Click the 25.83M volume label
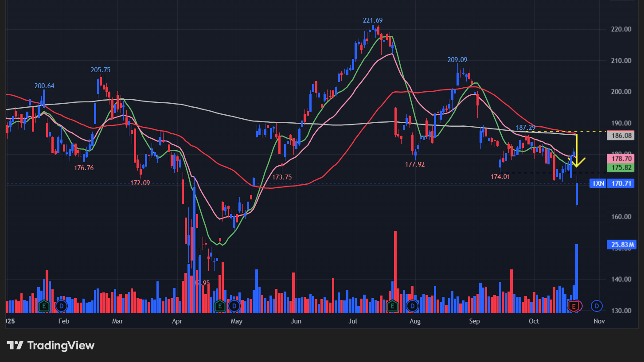 click(620, 245)
